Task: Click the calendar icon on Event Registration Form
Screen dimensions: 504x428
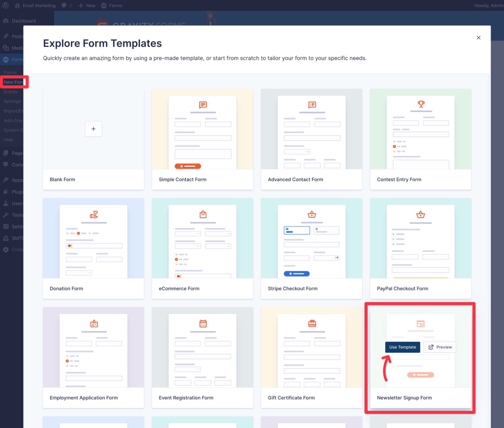Action: tap(203, 323)
